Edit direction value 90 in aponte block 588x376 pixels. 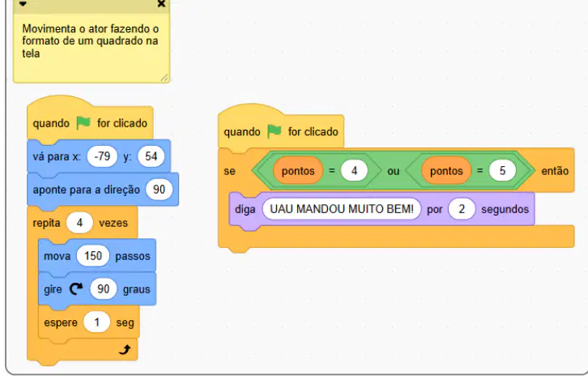click(159, 189)
